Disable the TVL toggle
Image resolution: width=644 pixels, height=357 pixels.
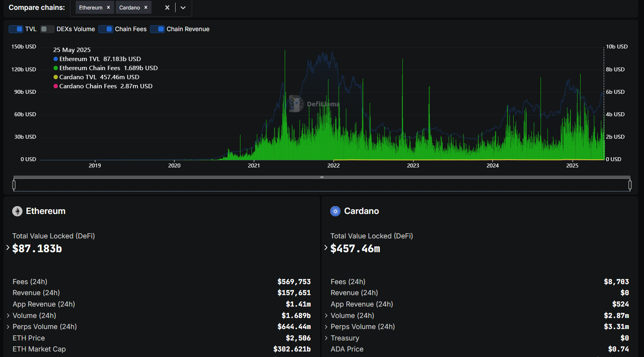[16, 29]
